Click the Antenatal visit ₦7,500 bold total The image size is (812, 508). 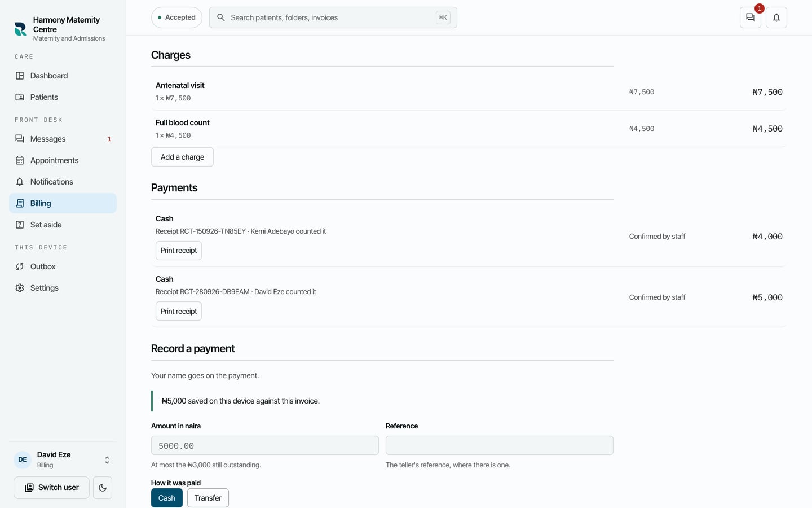767,92
